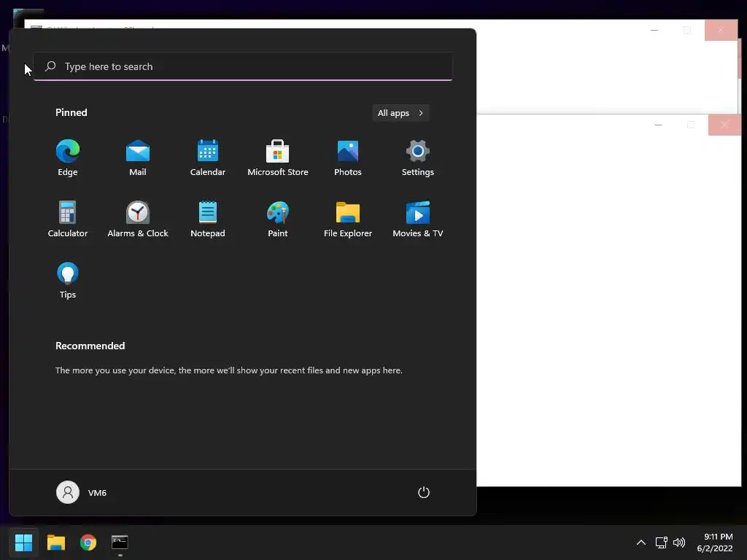Expand the All apps list
This screenshot has width=747, height=560.
[x=400, y=113]
